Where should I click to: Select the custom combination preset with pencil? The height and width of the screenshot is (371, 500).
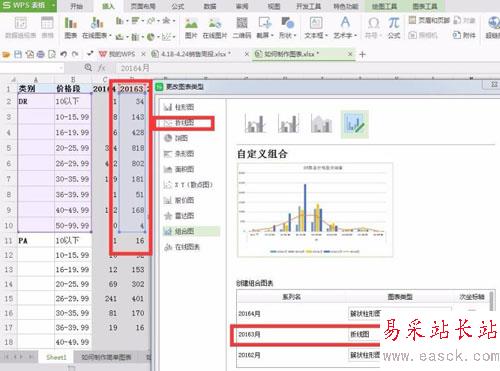tap(354, 124)
